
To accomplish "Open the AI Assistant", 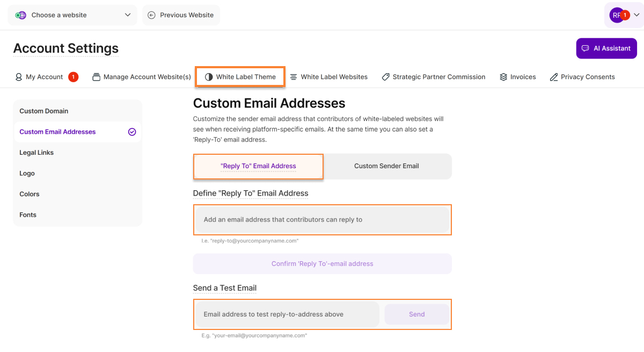I will click(x=606, y=48).
